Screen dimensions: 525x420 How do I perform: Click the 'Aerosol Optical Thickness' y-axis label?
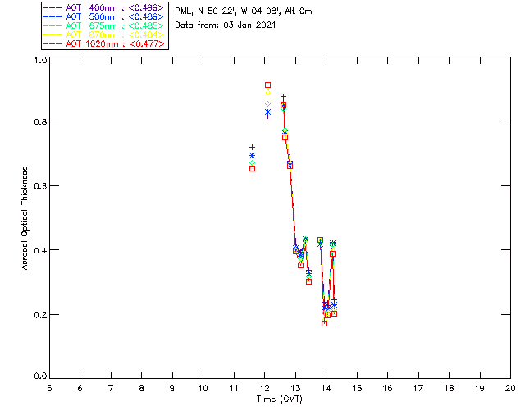pos(25,218)
